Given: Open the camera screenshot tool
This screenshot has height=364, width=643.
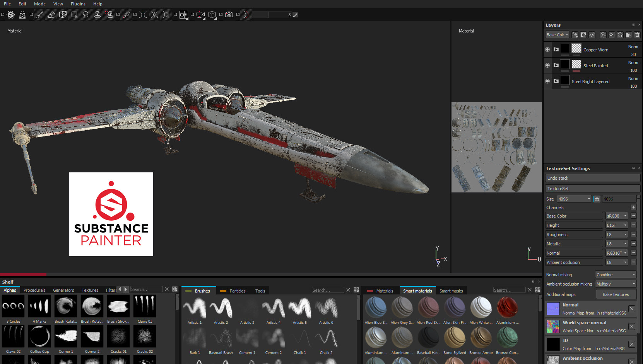Looking at the screenshot, I should click(x=229, y=15).
